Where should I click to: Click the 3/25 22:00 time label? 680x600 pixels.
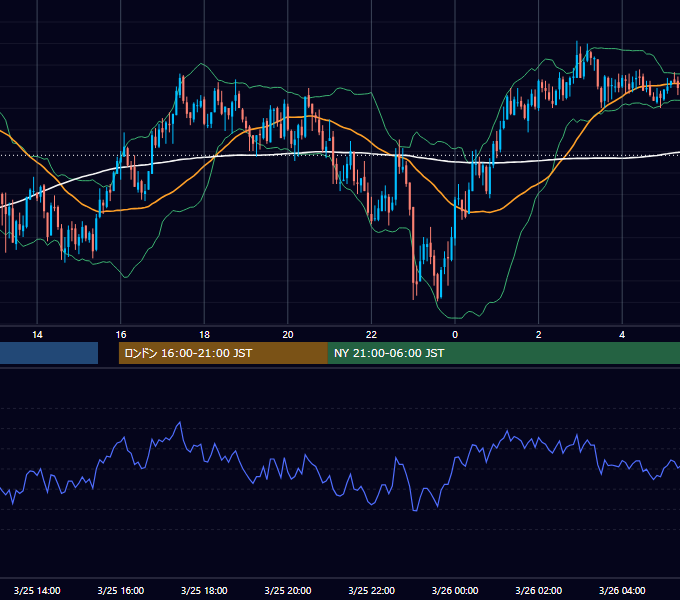click(x=372, y=590)
